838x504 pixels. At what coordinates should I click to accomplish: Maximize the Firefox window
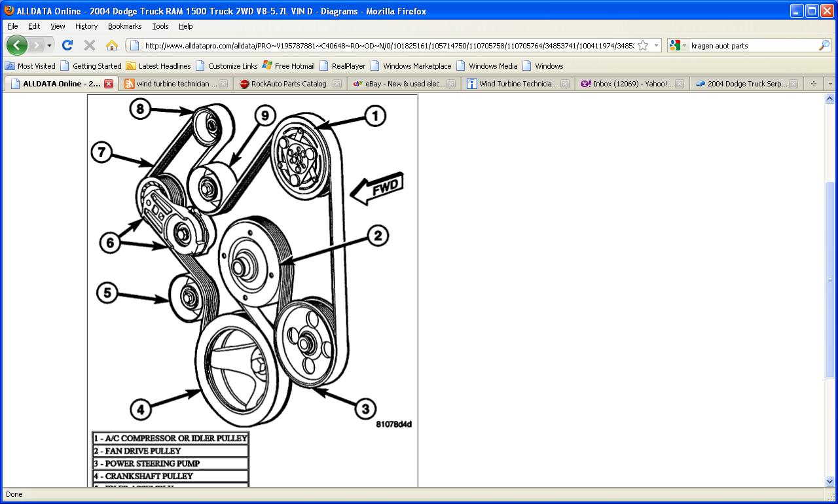pyautogui.click(x=812, y=10)
